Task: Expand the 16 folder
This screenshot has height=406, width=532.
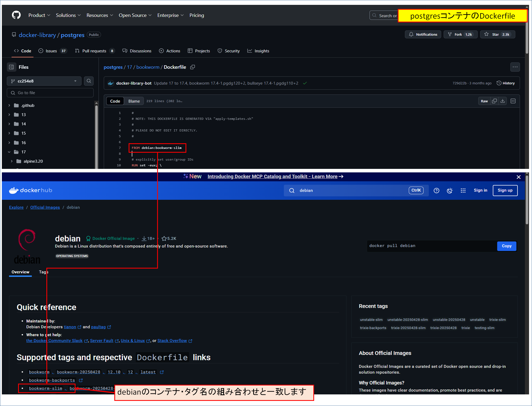Action: [x=9, y=143]
